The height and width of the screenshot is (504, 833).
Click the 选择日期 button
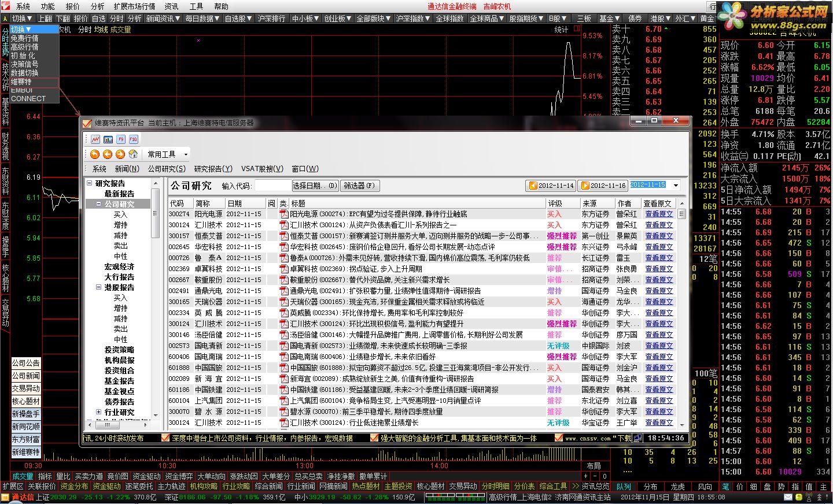(x=315, y=186)
